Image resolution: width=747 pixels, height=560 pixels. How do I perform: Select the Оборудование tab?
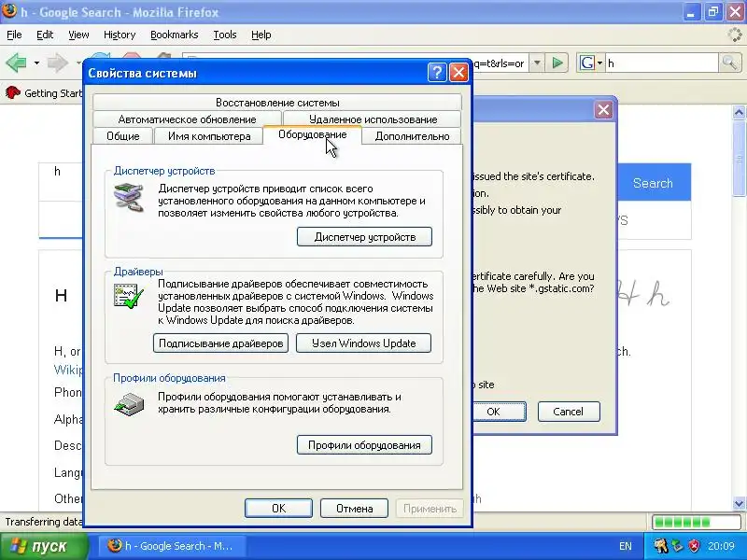tap(313, 134)
